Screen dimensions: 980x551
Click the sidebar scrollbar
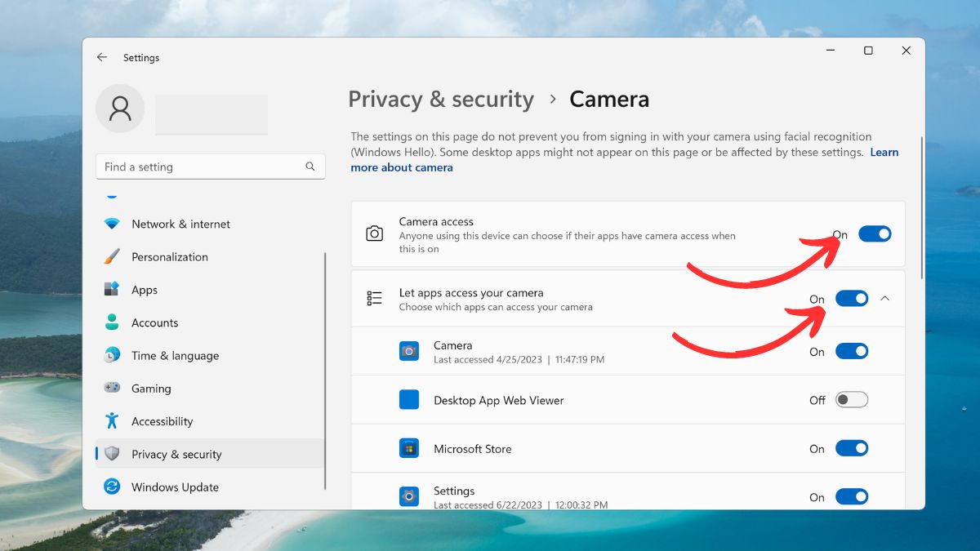click(325, 370)
